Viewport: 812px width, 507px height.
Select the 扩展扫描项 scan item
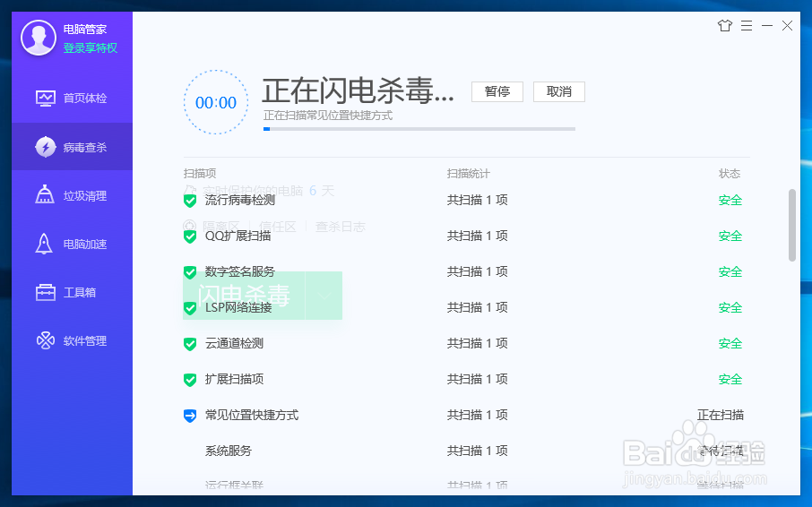point(234,379)
